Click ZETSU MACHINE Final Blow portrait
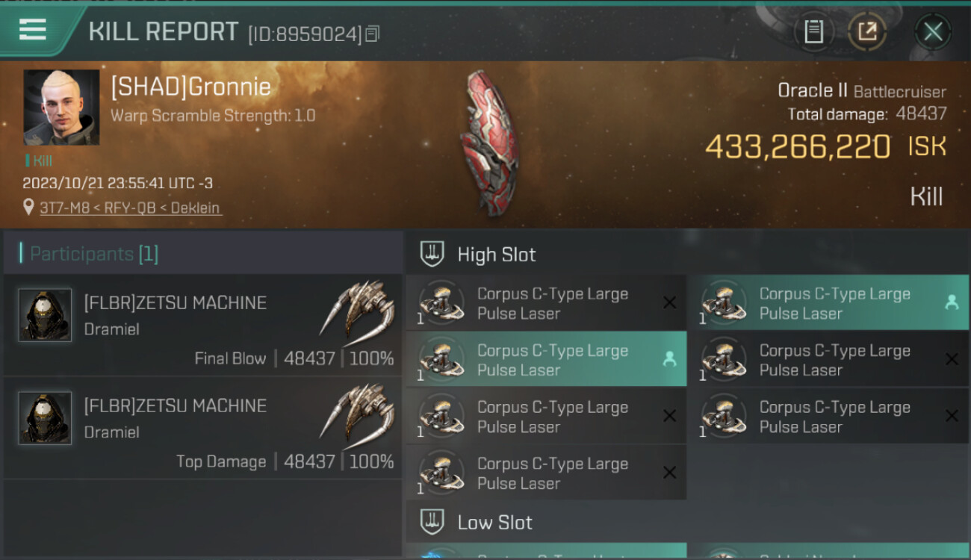971x560 pixels. tap(45, 315)
